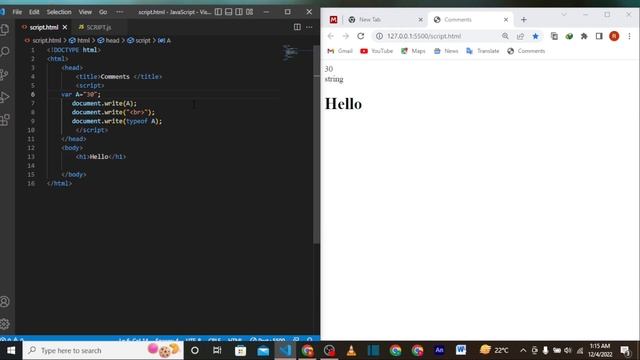Click line number 6 in the gutter
Image resolution: width=640 pixels, height=360 pixels.
point(33,94)
